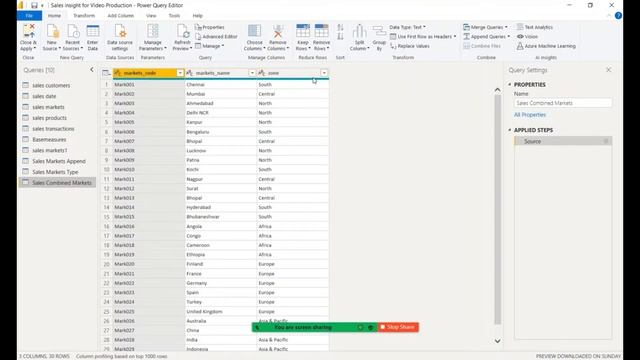Click Replace Values
Screen dimensions: 640x360
tap(410, 46)
